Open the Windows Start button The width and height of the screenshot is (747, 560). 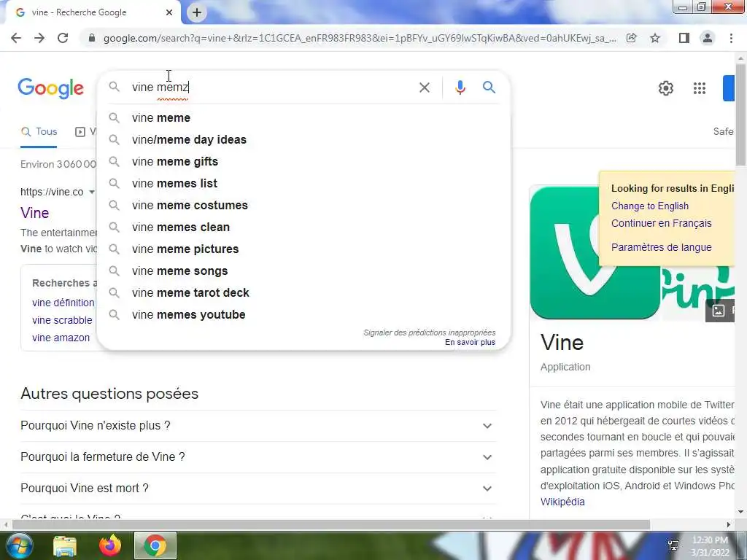pyautogui.click(x=18, y=545)
